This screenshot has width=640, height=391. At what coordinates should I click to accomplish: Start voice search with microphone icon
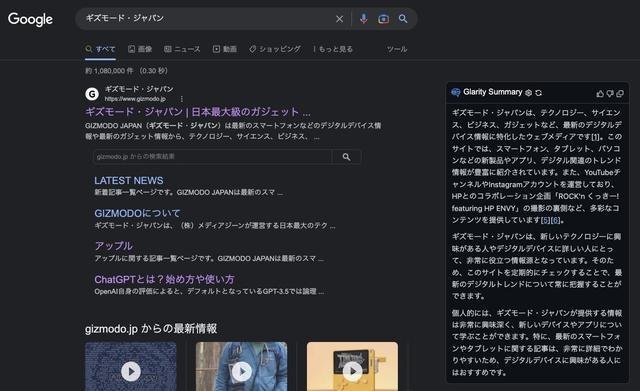(364, 19)
